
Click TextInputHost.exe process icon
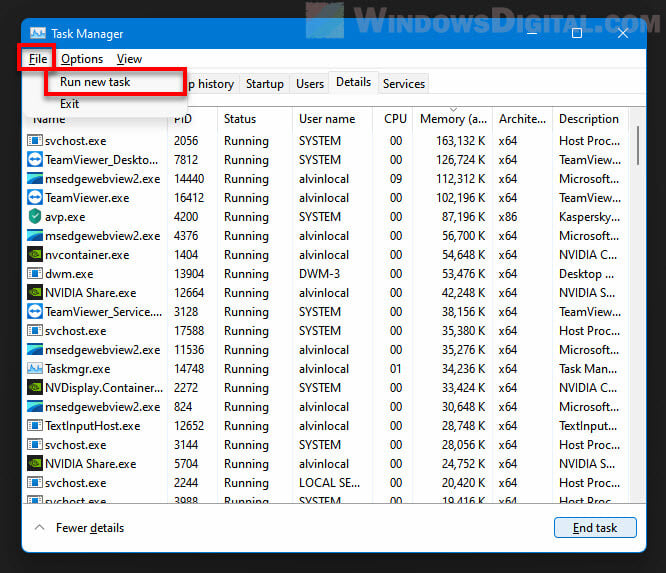coord(35,426)
